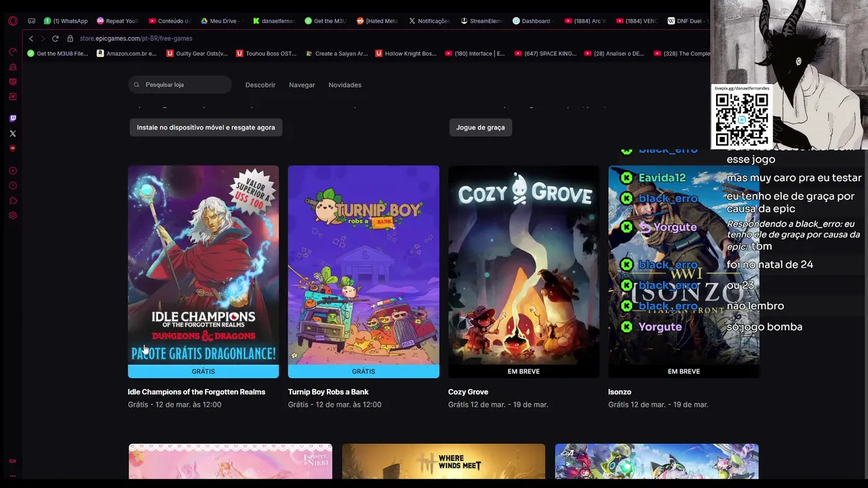Click the address bar URL
The width and height of the screenshot is (868, 488).
pos(136,39)
